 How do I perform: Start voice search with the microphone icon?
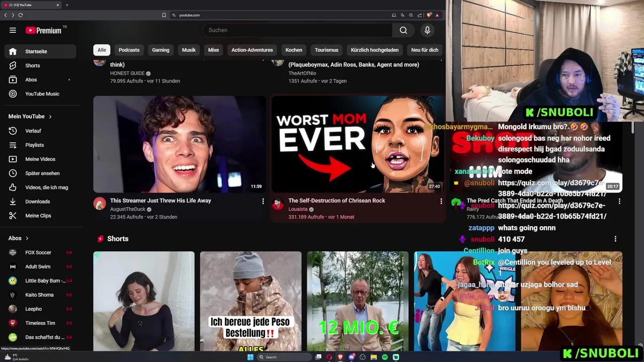point(427,30)
